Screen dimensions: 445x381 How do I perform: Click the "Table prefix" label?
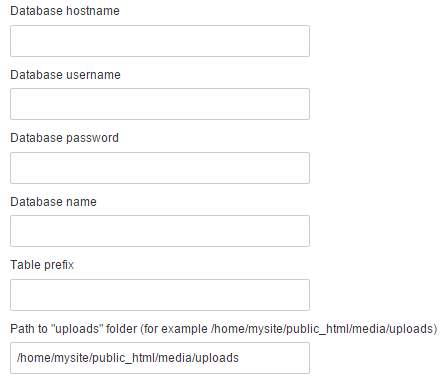(x=42, y=265)
